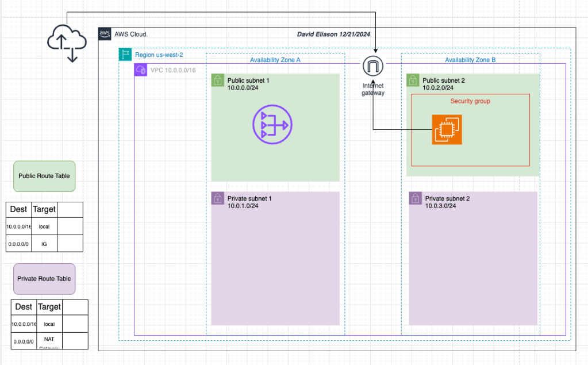Select the NAT Gateway target cell
Screen dimensions: 588x365
tap(49, 341)
